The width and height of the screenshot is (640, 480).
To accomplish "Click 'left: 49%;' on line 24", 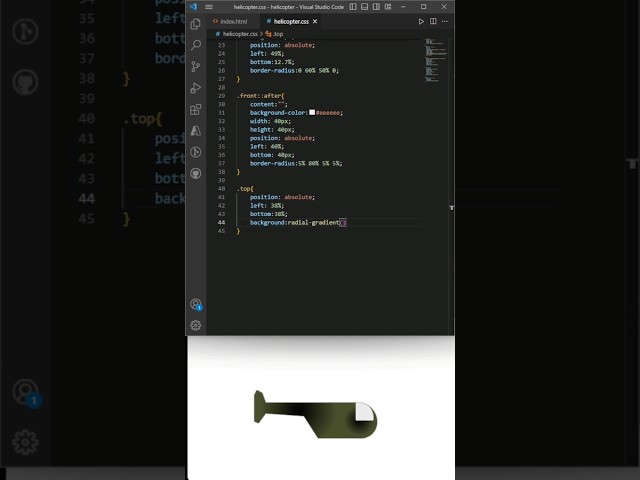I will pos(267,53).
